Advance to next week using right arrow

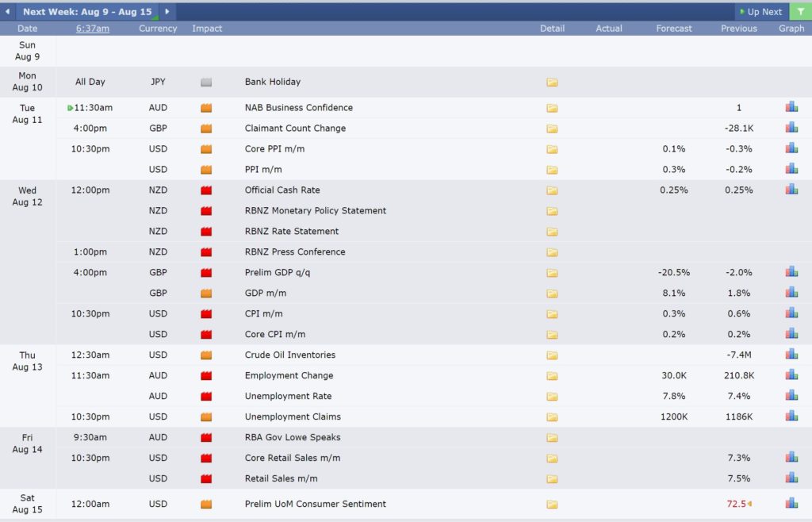coord(167,11)
